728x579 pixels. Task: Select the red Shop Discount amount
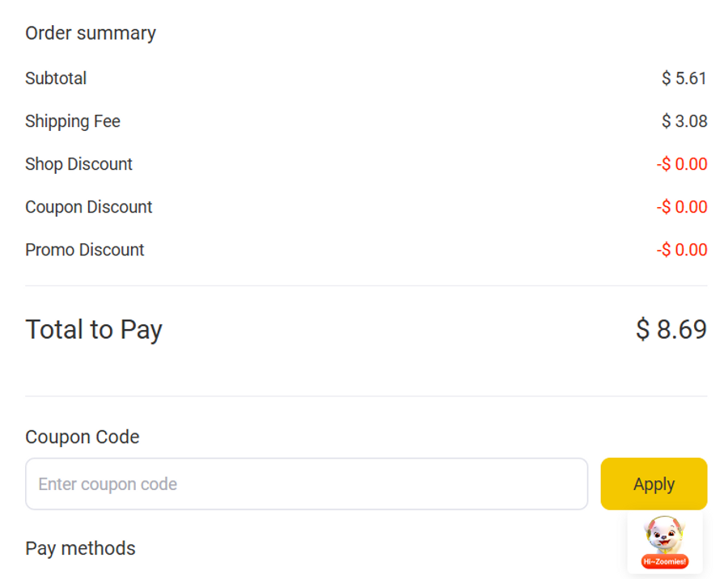[682, 164]
